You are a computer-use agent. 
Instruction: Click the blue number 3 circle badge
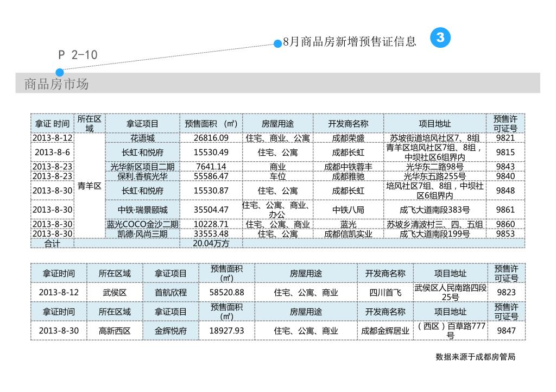click(x=440, y=37)
